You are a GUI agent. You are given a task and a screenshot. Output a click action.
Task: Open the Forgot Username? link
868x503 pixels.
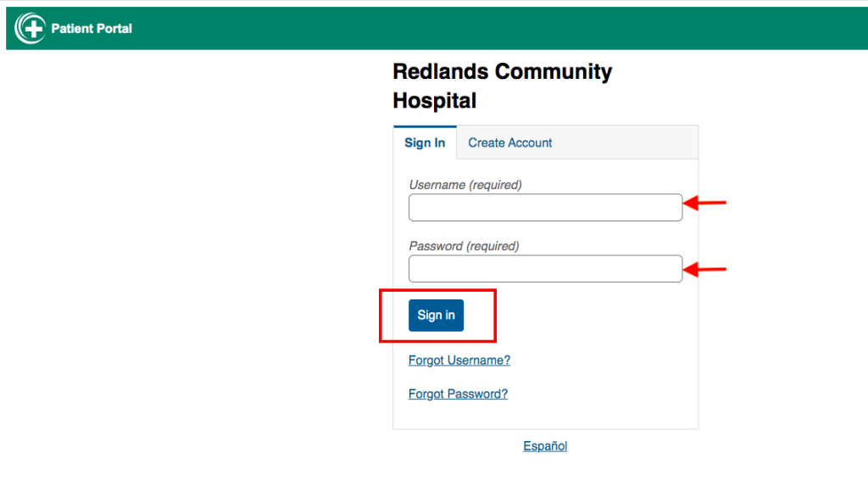[459, 360]
